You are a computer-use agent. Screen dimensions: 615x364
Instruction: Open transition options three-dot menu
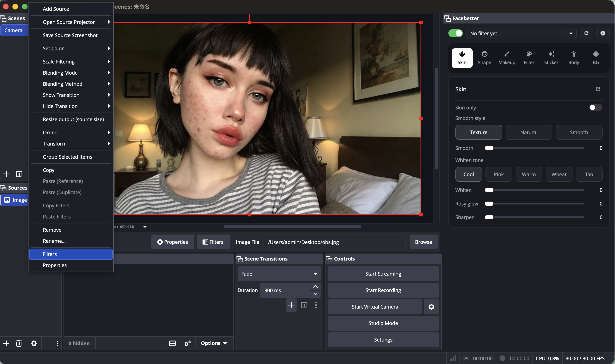point(316,305)
